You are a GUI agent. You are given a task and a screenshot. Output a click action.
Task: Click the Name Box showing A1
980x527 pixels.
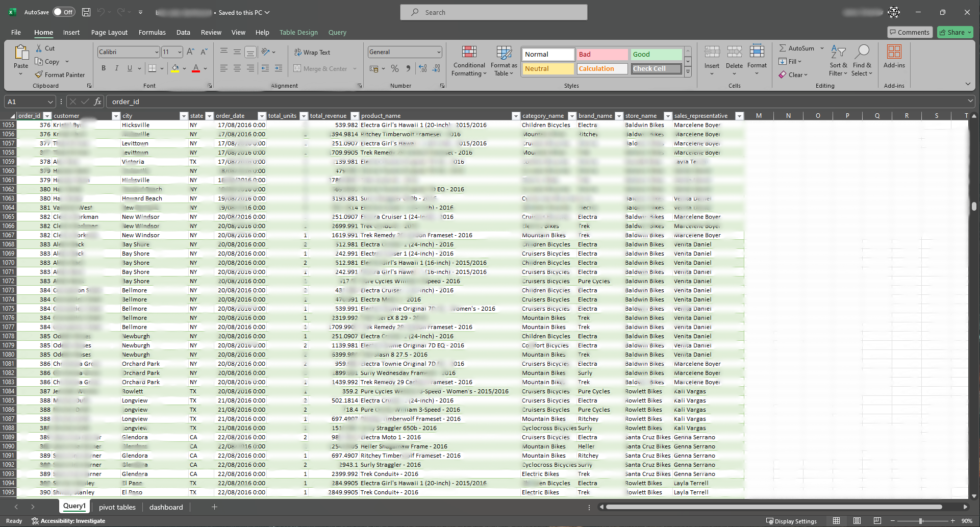click(x=30, y=102)
